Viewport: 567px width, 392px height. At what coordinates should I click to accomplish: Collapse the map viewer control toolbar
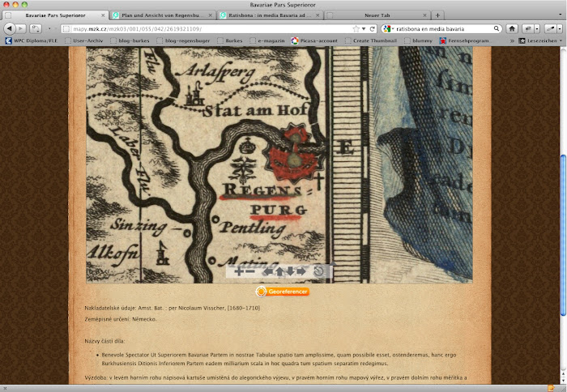333,265
